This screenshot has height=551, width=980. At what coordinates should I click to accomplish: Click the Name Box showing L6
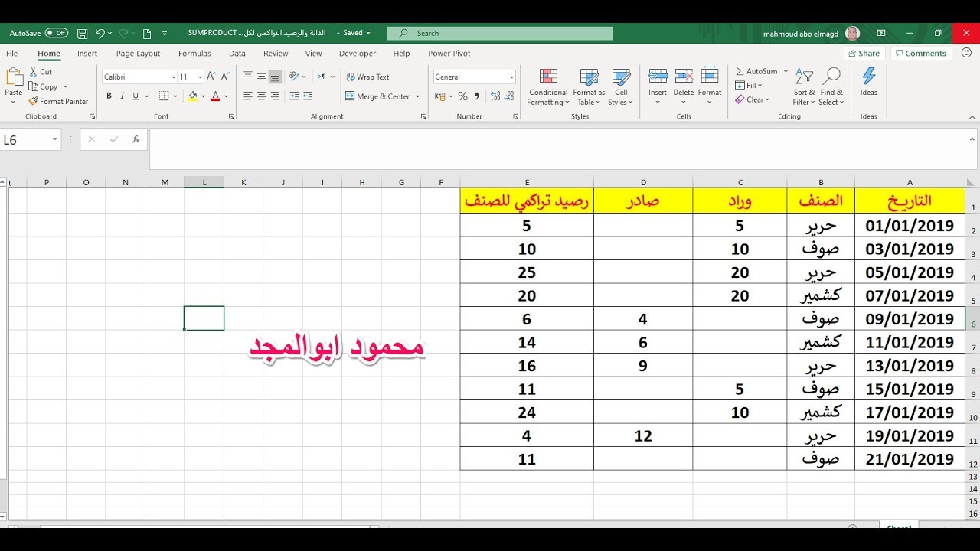click(x=25, y=140)
